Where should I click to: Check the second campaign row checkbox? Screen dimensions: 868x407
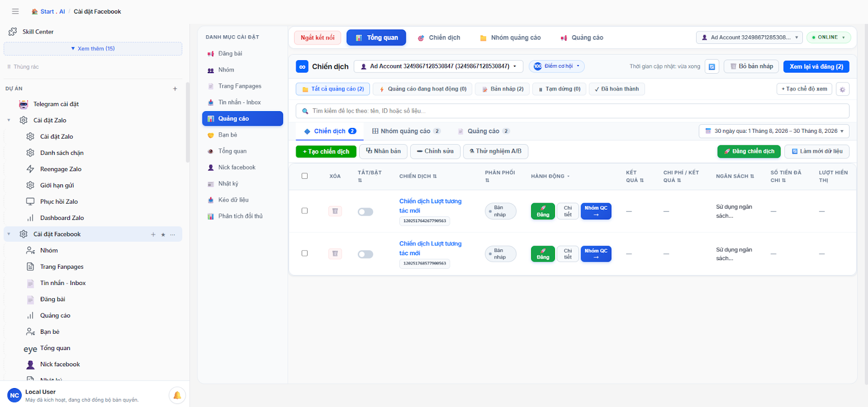point(304,253)
